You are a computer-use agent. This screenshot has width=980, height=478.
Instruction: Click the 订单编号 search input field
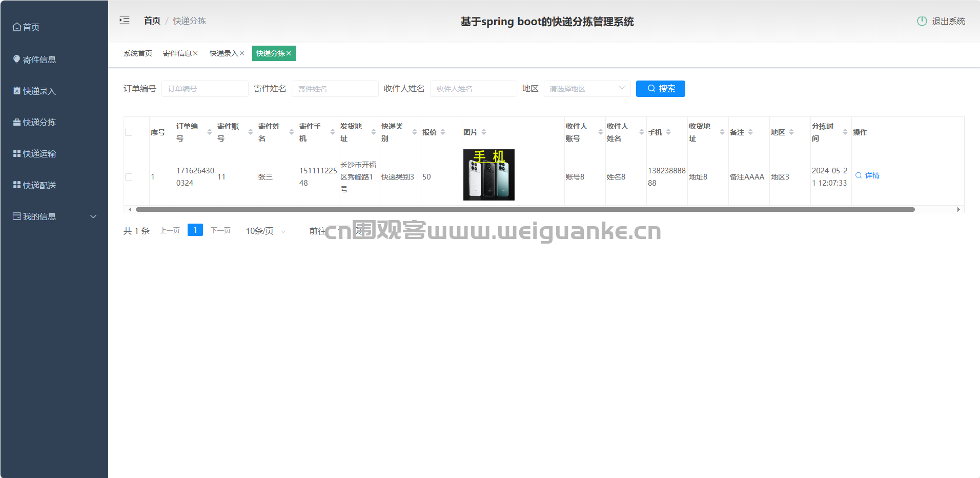(x=205, y=89)
